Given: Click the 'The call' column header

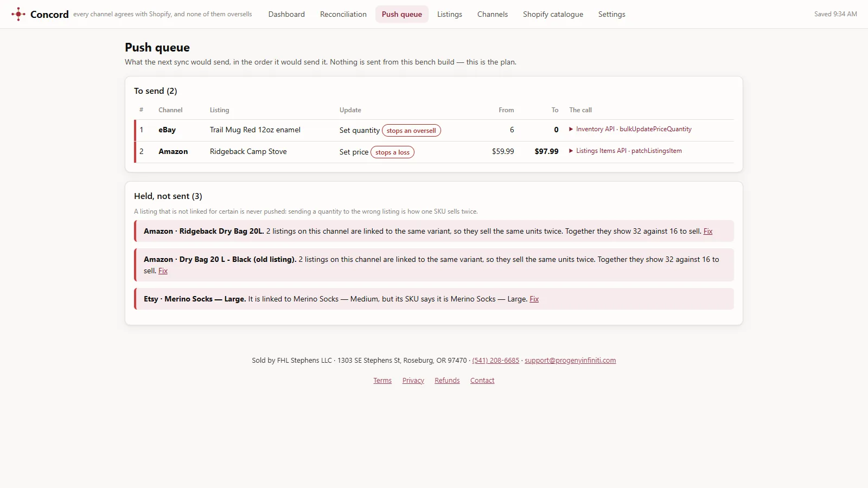Looking at the screenshot, I should [580, 110].
